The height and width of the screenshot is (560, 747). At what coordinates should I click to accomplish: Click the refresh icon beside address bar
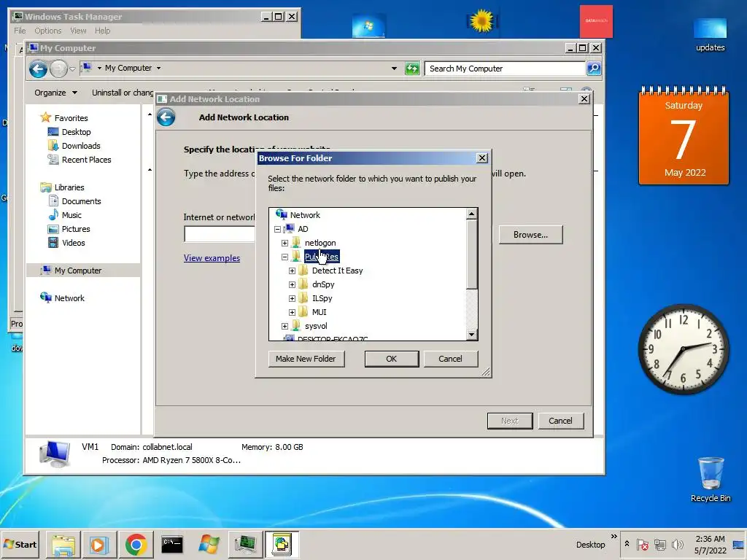click(411, 69)
